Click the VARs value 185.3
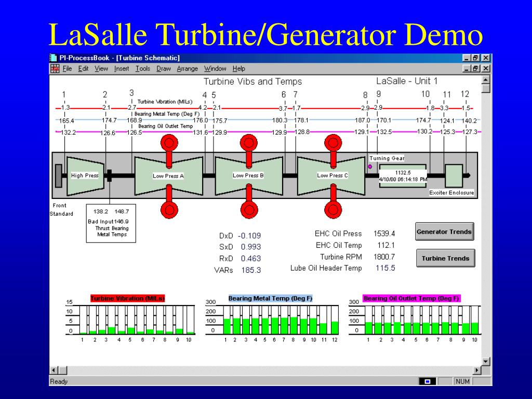 [251, 270]
